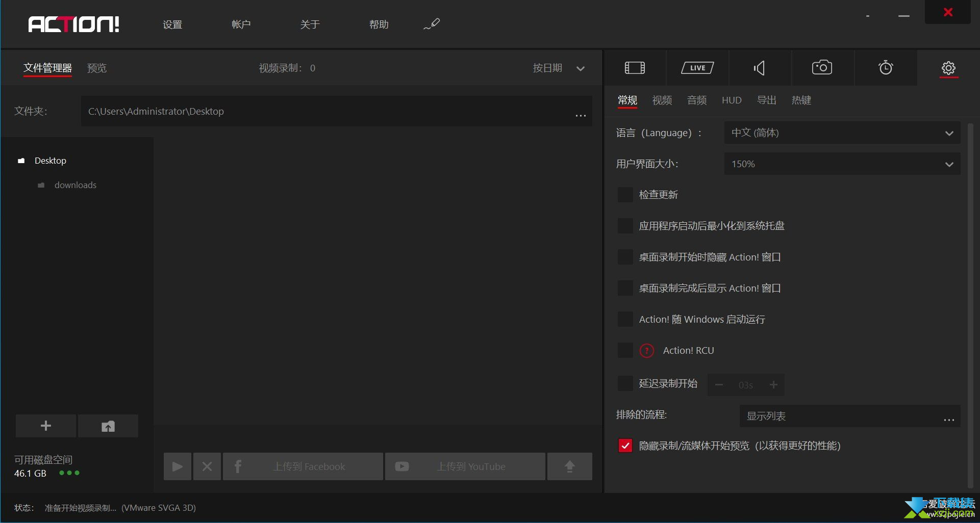Click the open folder upload icon button
The image size is (980, 523).
108,426
